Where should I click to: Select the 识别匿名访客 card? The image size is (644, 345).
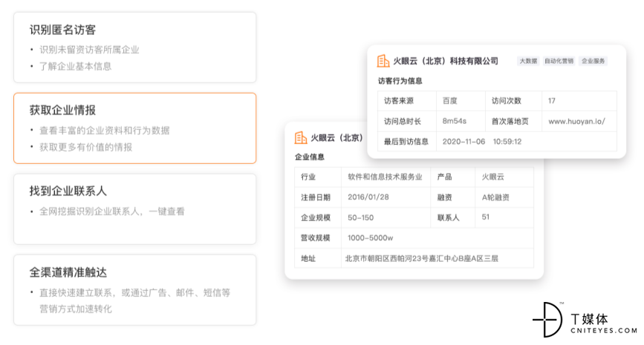point(134,47)
